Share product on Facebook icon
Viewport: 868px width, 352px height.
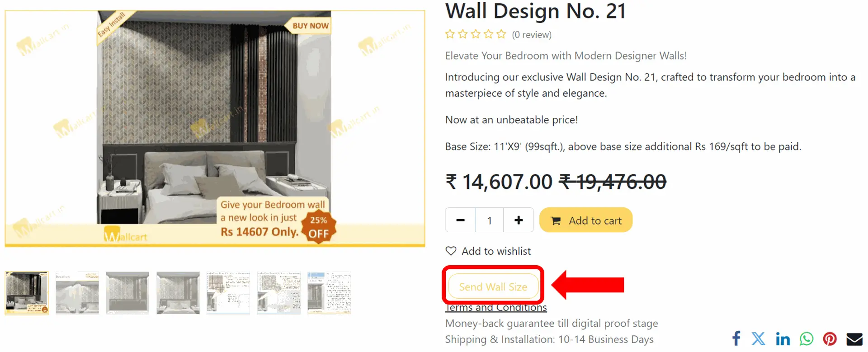[736, 338]
